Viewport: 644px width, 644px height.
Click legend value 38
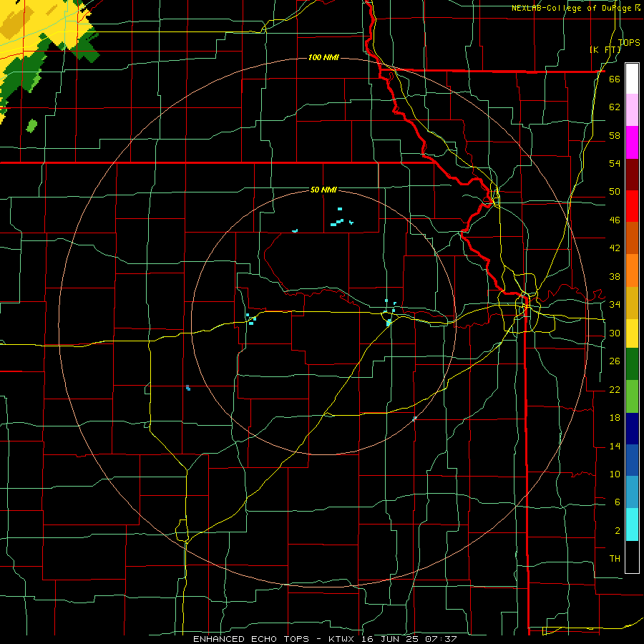(x=615, y=276)
